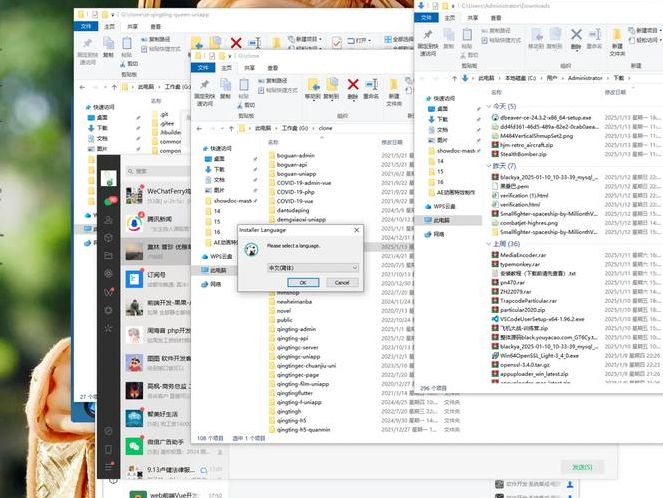This screenshot has height=498, width=663.
Task: Go back in clone window navigation
Action: pyautogui.click(x=200, y=128)
